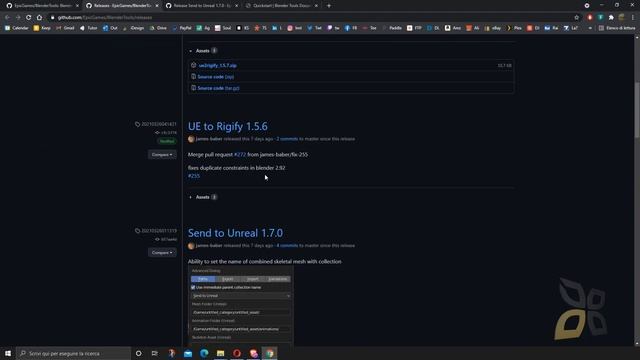The width and height of the screenshot is (640, 360).
Task: Open Compare dropdown for Send to Unreal 1.7.0
Action: click(162, 253)
